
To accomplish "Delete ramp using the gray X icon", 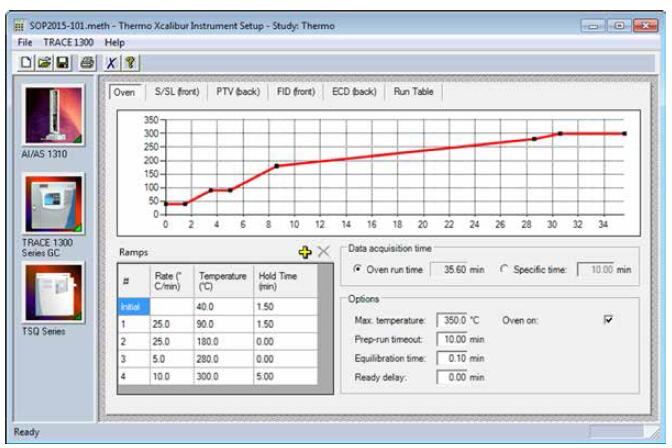I will point(323,252).
